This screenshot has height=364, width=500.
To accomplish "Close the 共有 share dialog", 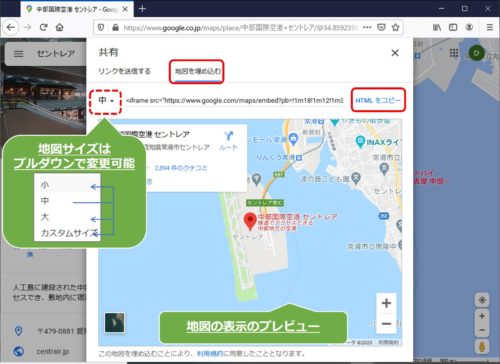I will [395, 53].
